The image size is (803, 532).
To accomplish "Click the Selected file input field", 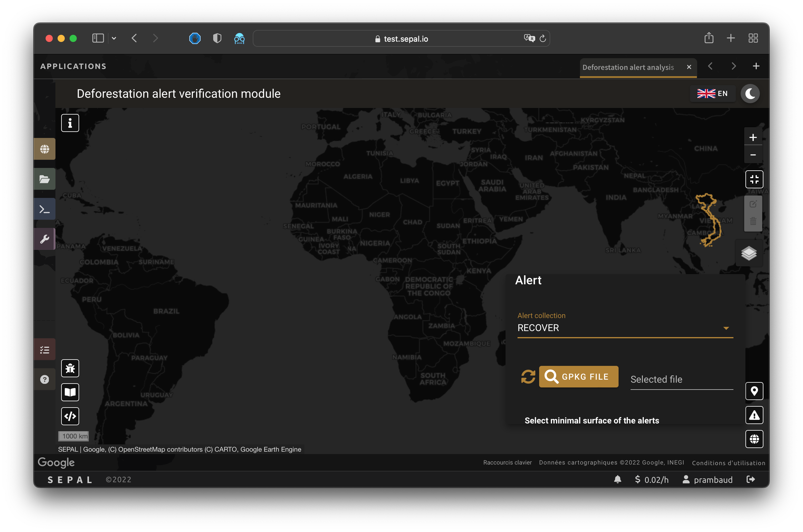I will (681, 380).
